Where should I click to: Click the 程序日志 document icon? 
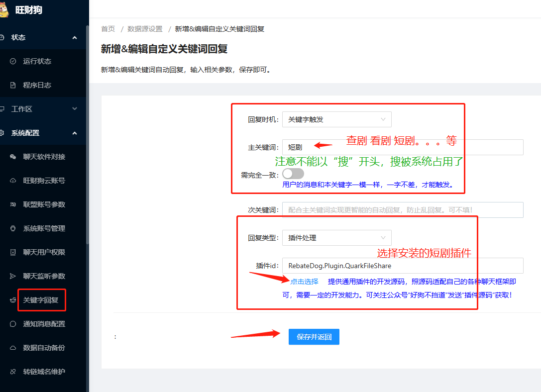coord(13,85)
